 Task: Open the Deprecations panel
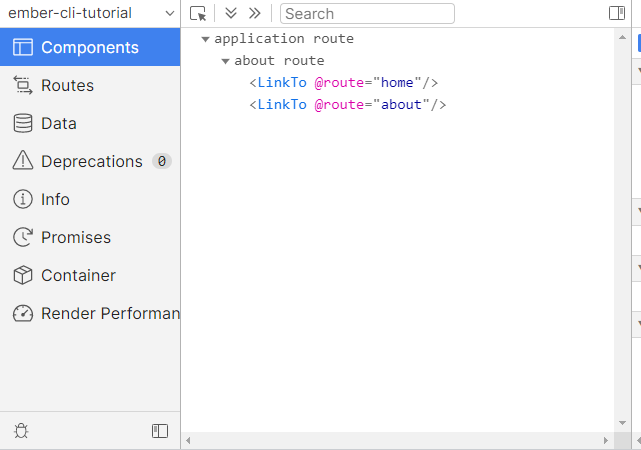[x=90, y=161]
